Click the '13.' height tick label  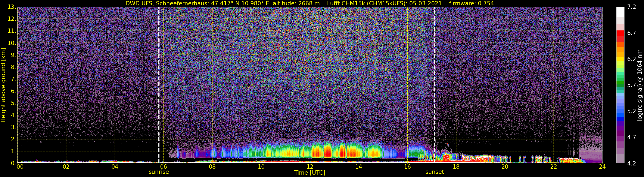(12, 7)
